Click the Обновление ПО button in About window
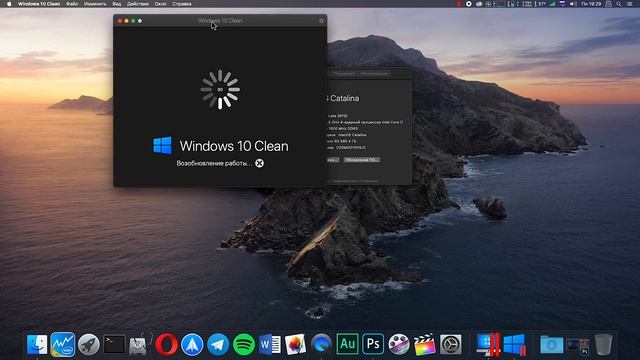640x360 pixels. 361,160
